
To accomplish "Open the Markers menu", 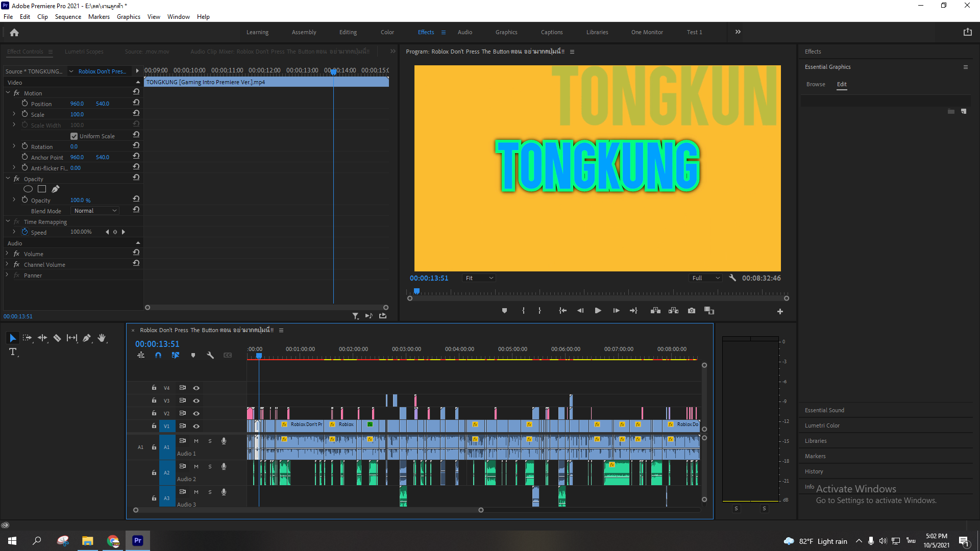I will [x=99, y=17].
